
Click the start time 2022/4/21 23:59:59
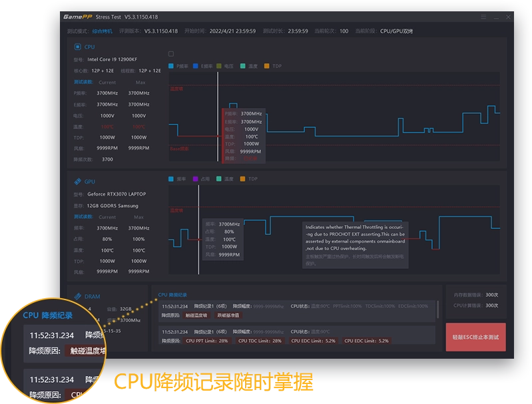click(232, 31)
